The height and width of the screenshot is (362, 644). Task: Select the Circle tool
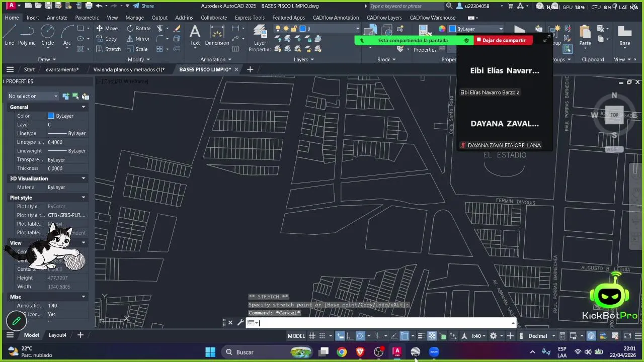pos(47,35)
